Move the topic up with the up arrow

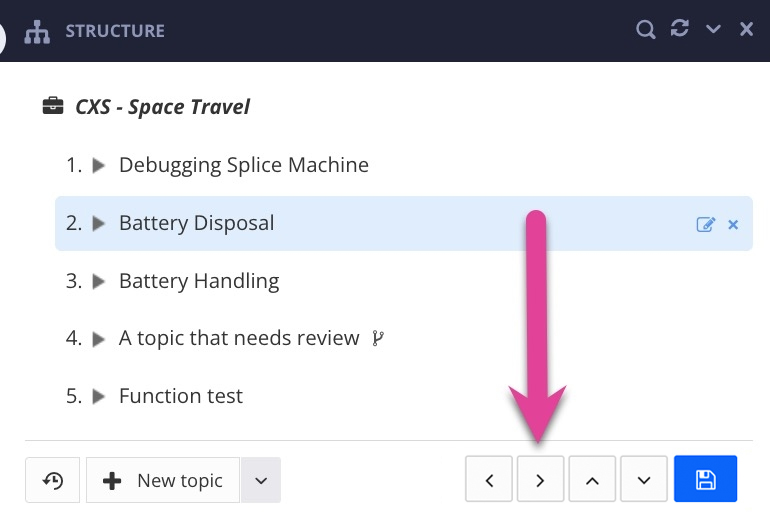592,480
